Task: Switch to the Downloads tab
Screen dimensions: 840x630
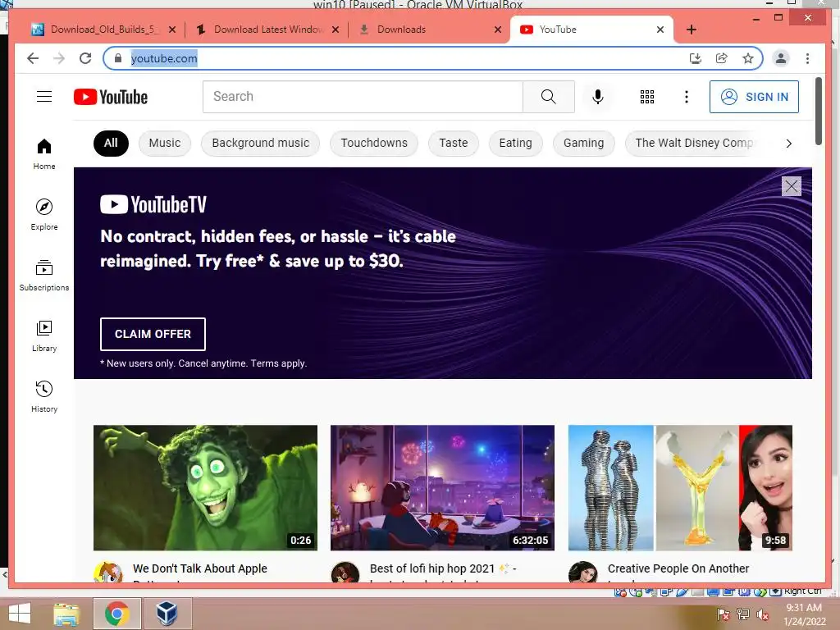Action: point(428,30)
